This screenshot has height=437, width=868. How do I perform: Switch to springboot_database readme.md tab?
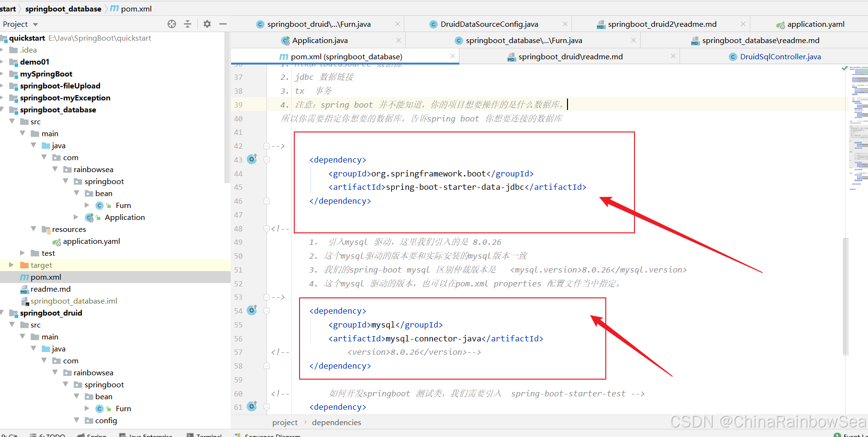point(760,40)
